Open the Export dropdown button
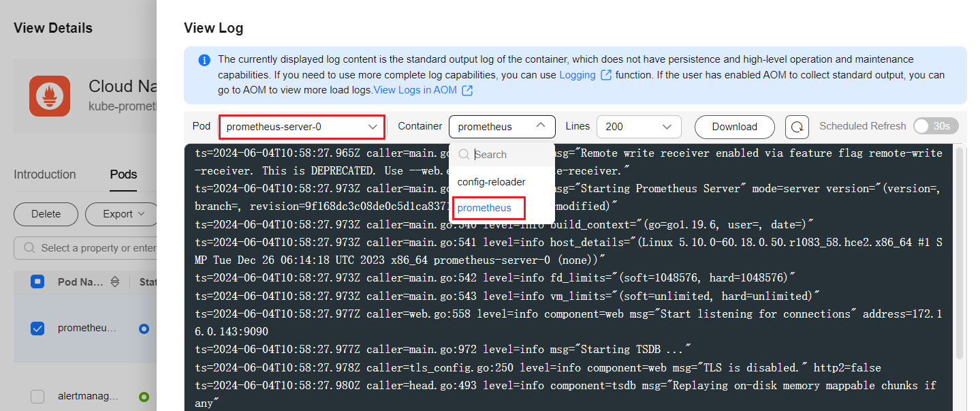The image size is (980, 411). 121,214
